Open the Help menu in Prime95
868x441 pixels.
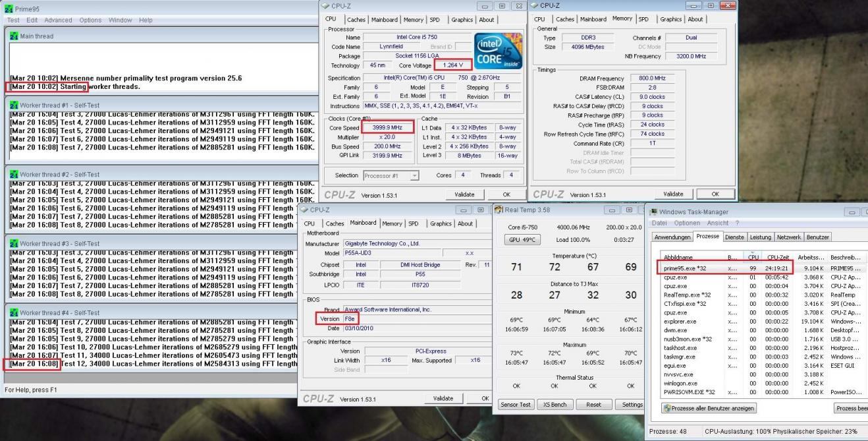coord(146,20)
